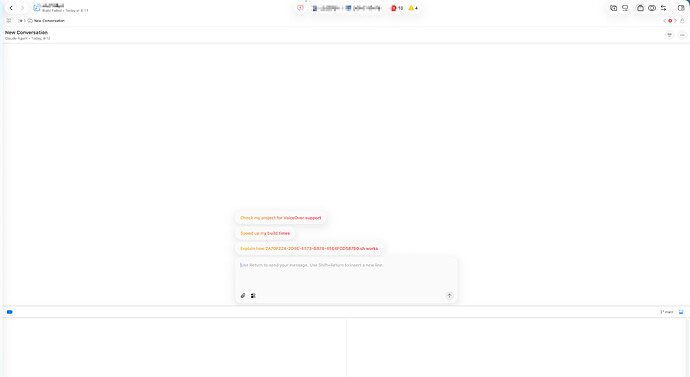
Task: Open the scheme selector in the toolbar
Action: 326,8
